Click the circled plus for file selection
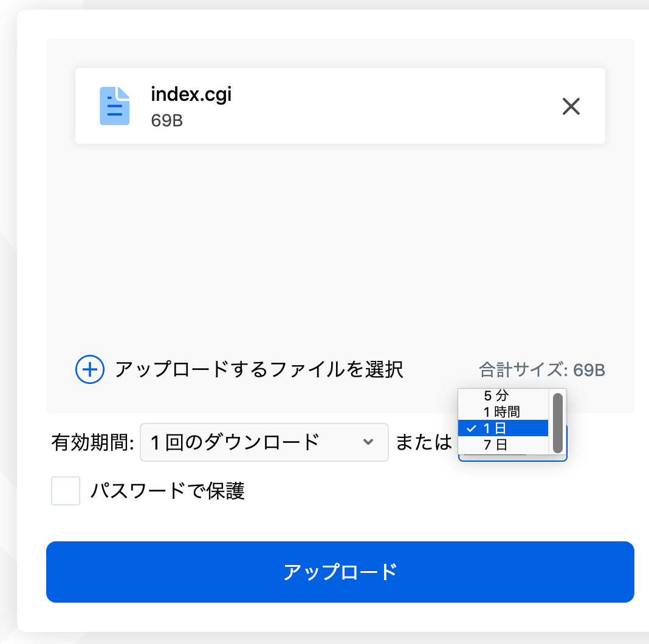The height and width of the screenshot is (644, 649). click(x=89, y=369)
